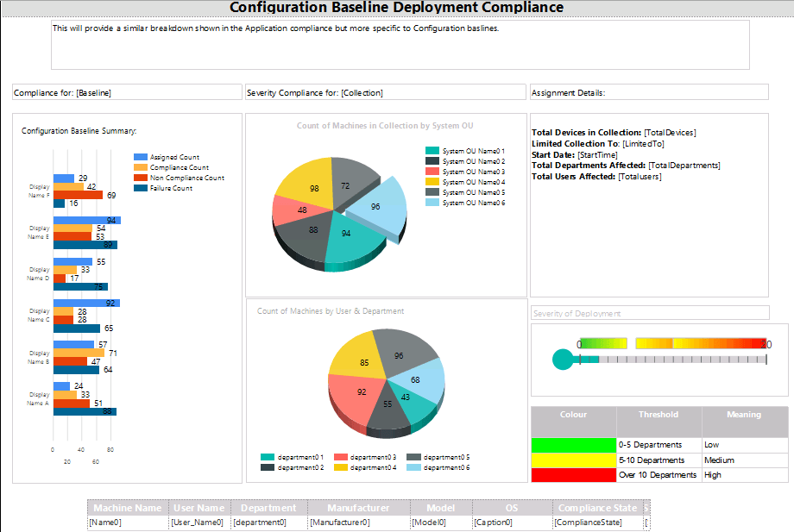Click the Machine Name column header
794x532 pixels.
[x=128, y=508]
